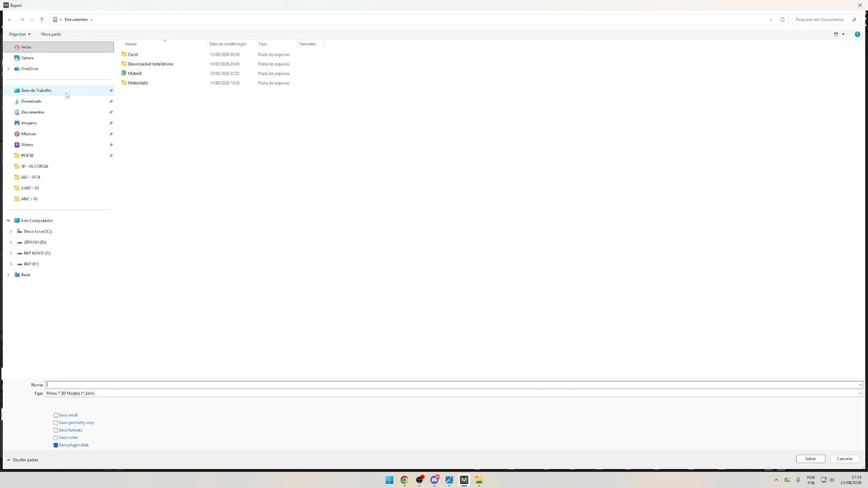Go up one folder level arrow
The image size is (868, 488).
pos(41,20)
